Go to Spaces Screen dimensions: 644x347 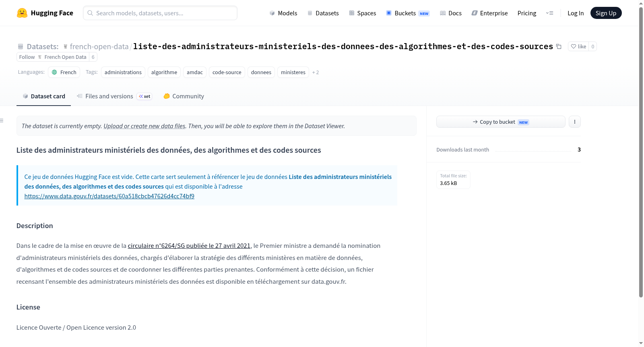362,13
